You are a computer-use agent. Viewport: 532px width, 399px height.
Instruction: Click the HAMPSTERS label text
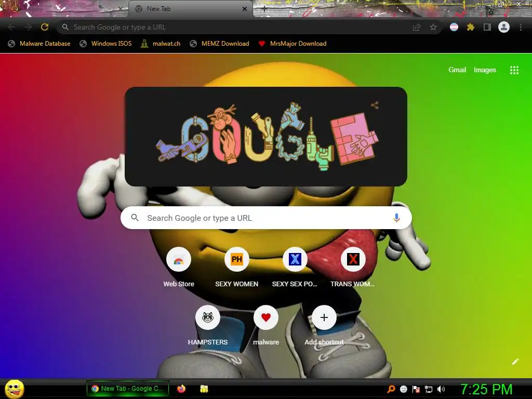[x=208, y=342]
